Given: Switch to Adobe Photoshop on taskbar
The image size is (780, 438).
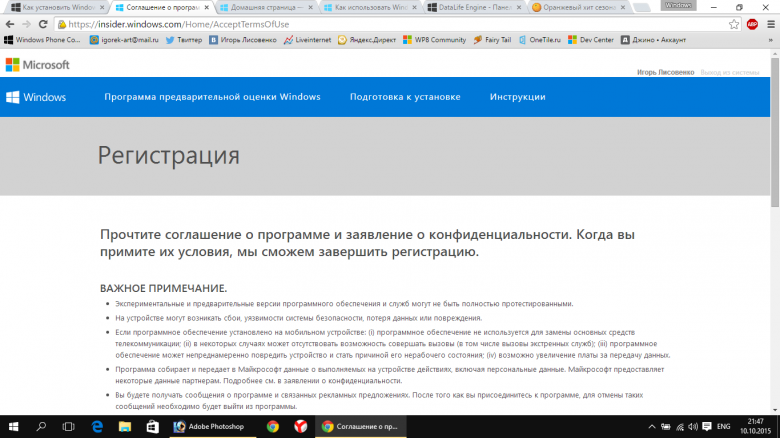Looking at the screenshot, I should click(213, 427).
